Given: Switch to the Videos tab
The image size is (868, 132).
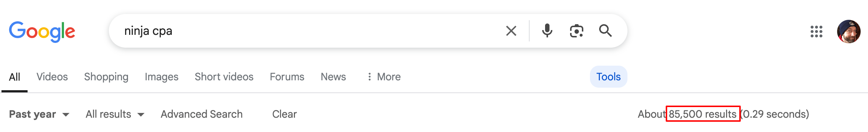Looking at the screenshot, I should point(52,77).
